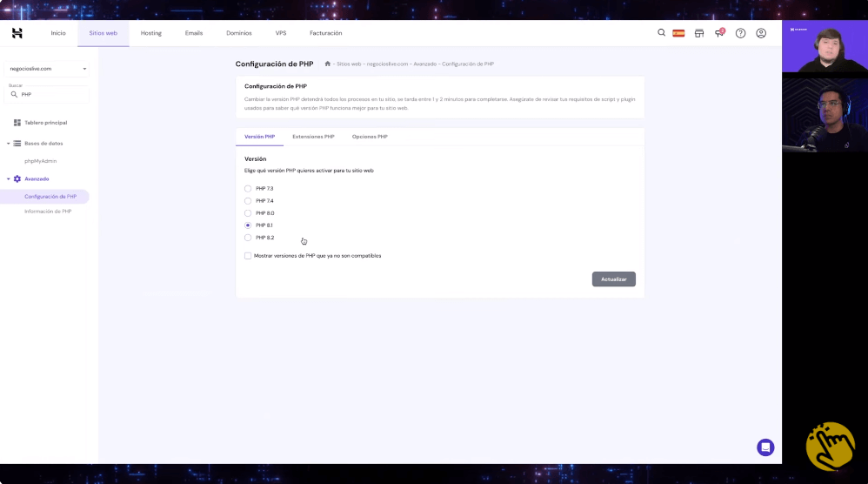Collapse the Avanzado section arrow
Image resolution: width=868 pixels, height=484 pixels.
9,178
